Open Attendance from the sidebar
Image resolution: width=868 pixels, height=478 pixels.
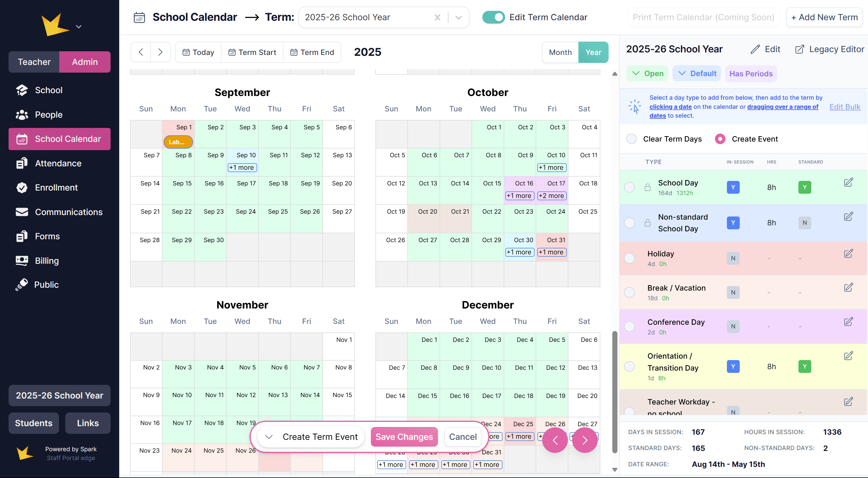[x=58, y=163]
